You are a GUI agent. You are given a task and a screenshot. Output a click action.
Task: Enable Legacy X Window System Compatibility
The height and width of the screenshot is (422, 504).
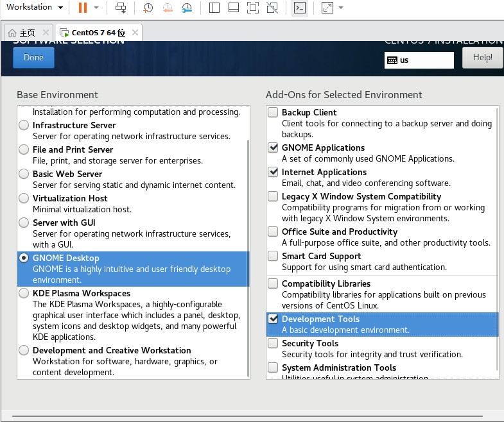[x=273, y=196]
